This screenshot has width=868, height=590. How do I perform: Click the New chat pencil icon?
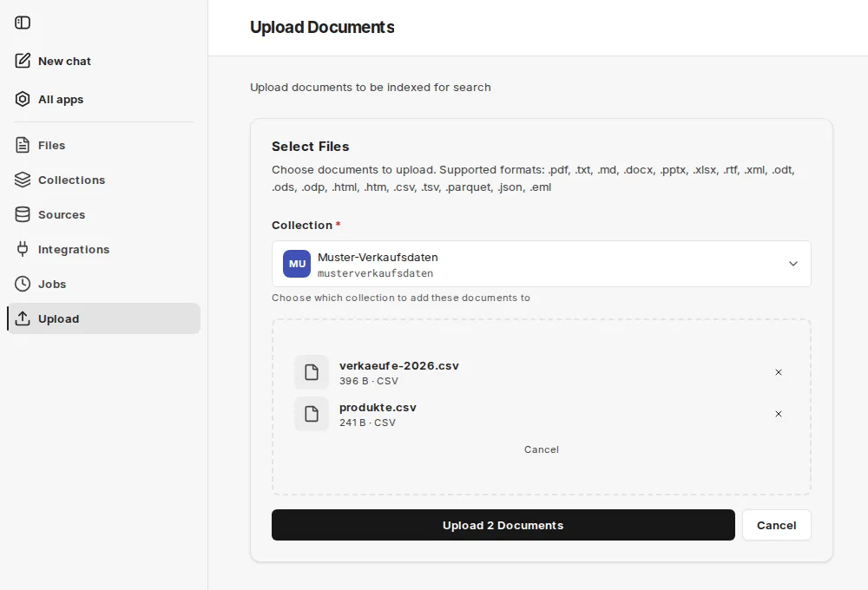pos(23,61)
